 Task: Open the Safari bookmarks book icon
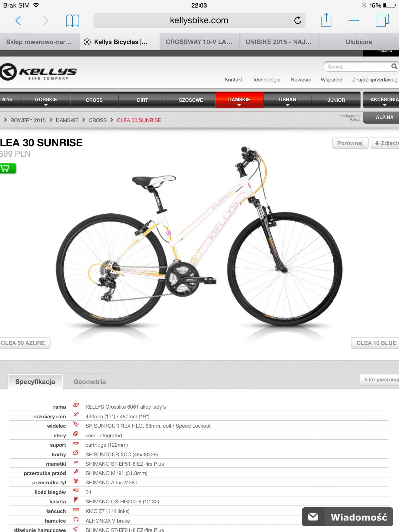tap(72, 21)
